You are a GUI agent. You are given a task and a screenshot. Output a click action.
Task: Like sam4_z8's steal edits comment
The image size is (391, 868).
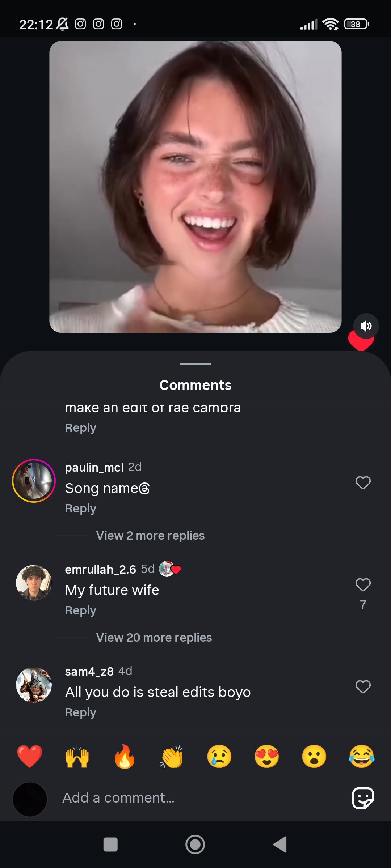[363, 687]
